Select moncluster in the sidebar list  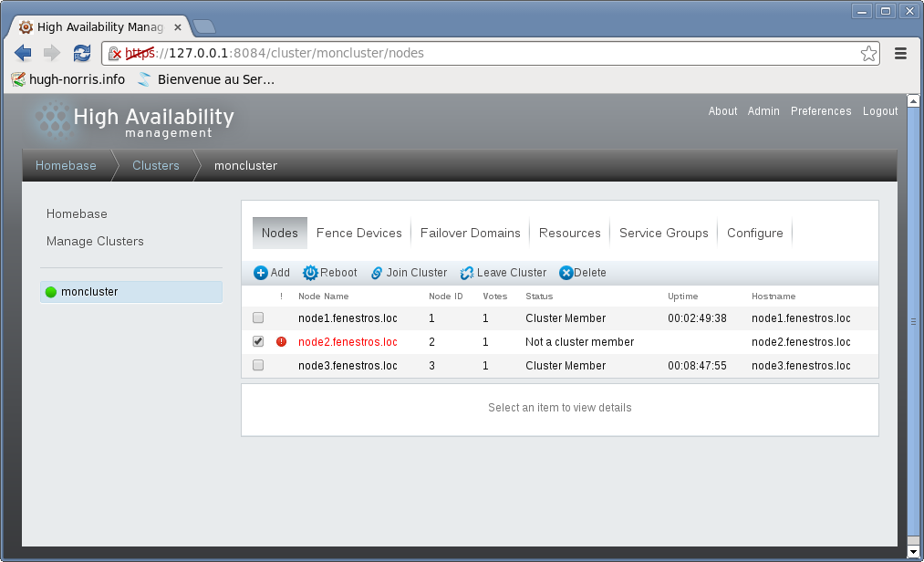pyautogui.click(x=89, y=292)
